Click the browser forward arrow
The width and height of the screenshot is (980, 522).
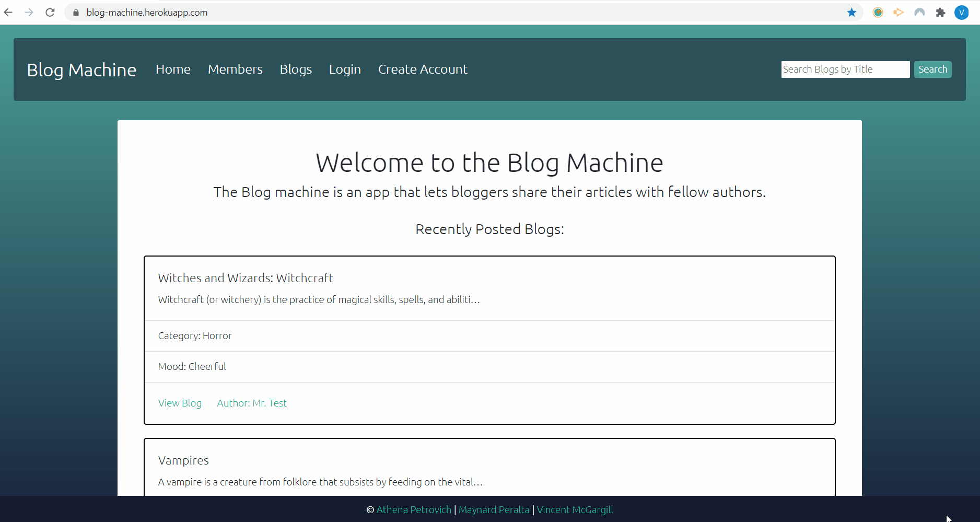(29, 12)
